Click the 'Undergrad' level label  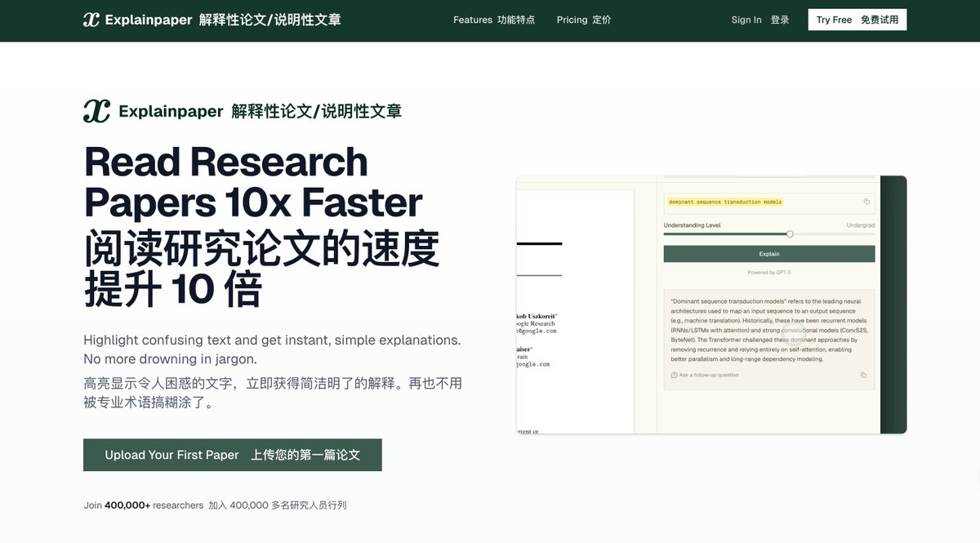(x=861, y=225)
